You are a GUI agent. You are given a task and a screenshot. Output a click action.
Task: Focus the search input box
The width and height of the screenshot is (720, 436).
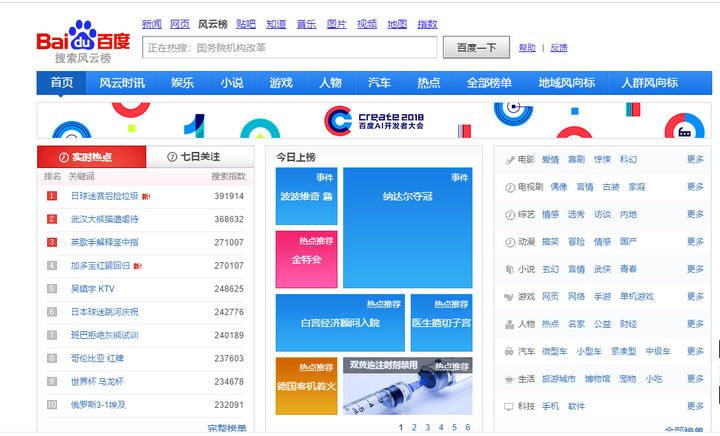pos(290,47)
